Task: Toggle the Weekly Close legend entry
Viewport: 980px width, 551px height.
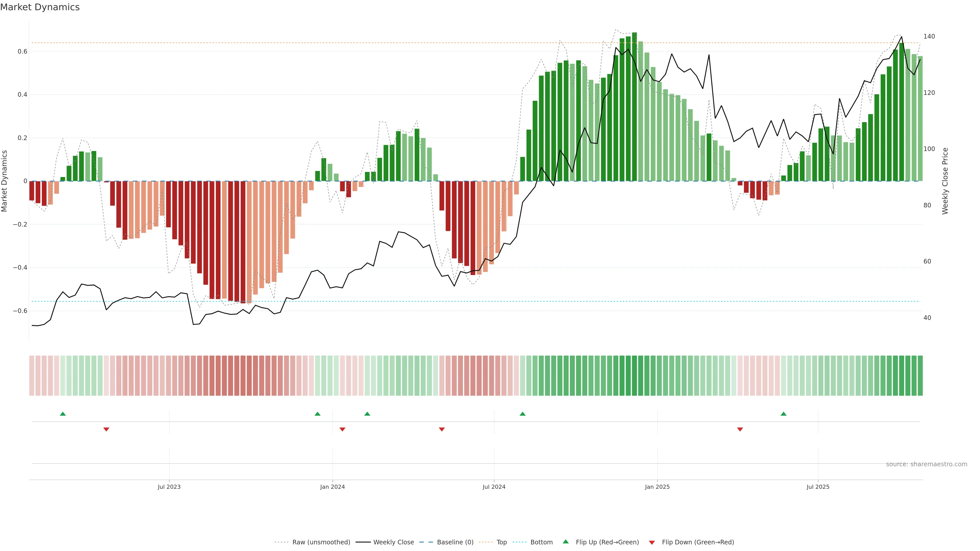Action: click(393, 542)
